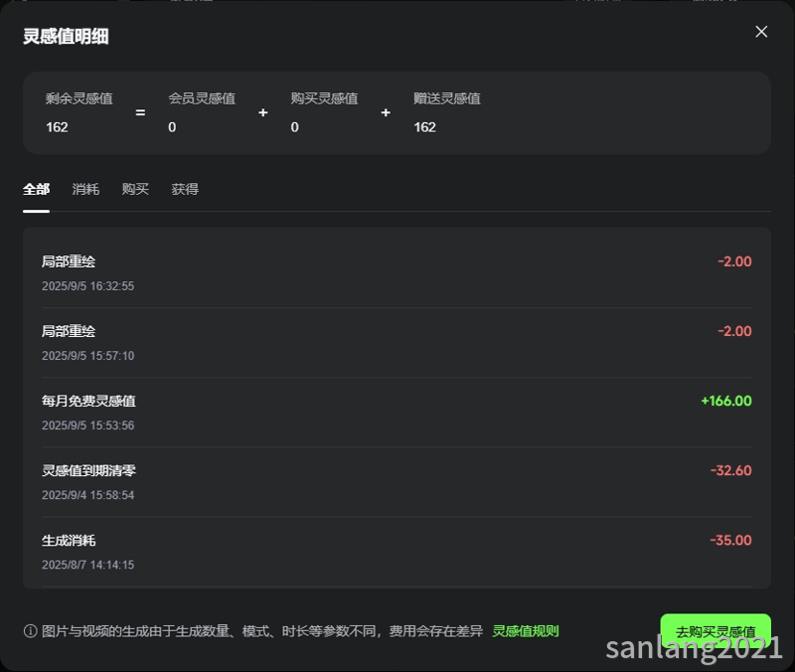
Task: Open the 灵感值规则 link
Action: [526, 631]
